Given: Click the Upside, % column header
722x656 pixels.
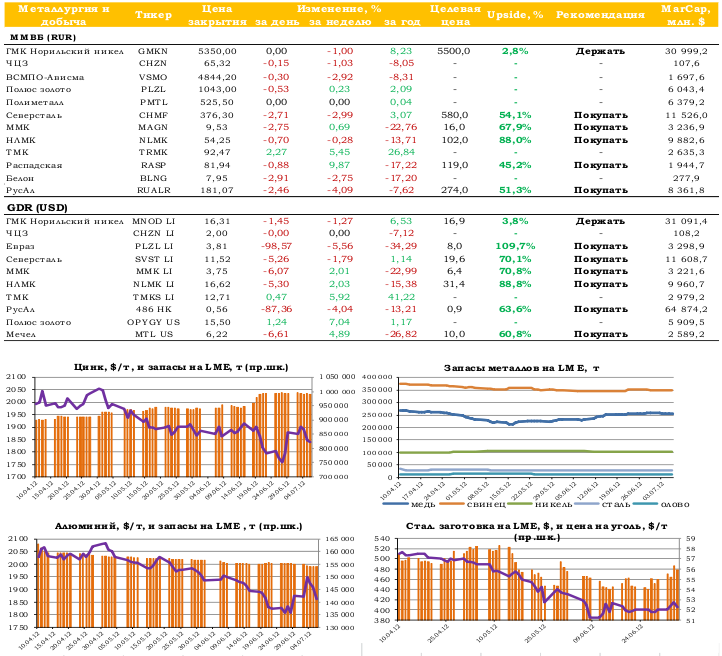Looking at the screenshot, I should [x=515, y=15].
